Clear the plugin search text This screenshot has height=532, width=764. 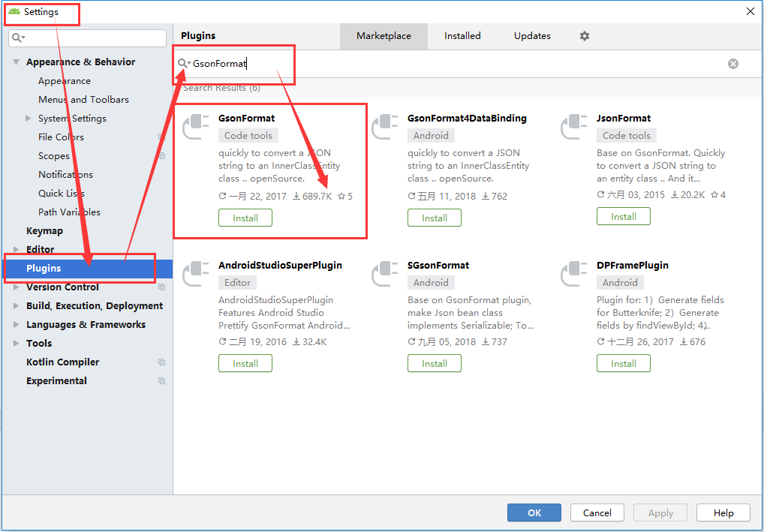tap(732, 64)
